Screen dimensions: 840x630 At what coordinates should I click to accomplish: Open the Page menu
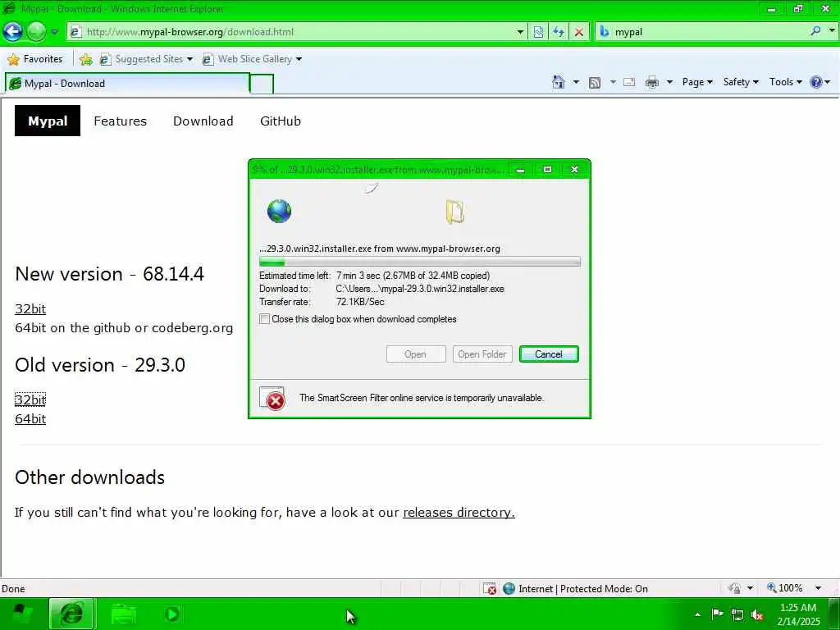click(697, 82)
